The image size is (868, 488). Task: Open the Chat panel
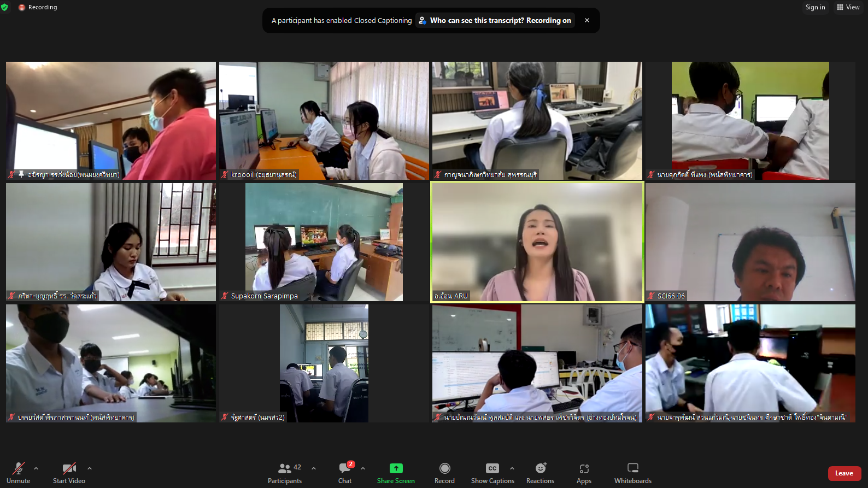coord(345,473)
